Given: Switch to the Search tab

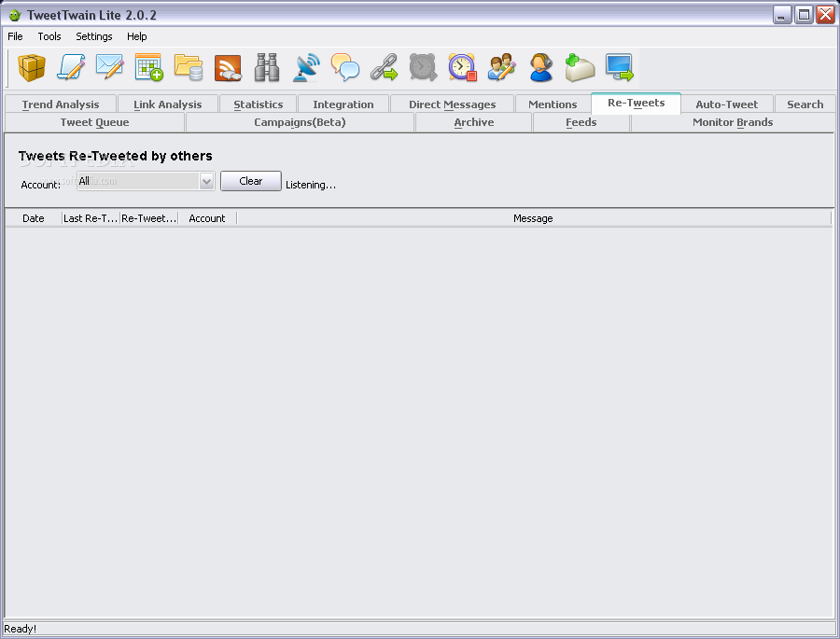Looking at the screenshot, I should (805, 104).
